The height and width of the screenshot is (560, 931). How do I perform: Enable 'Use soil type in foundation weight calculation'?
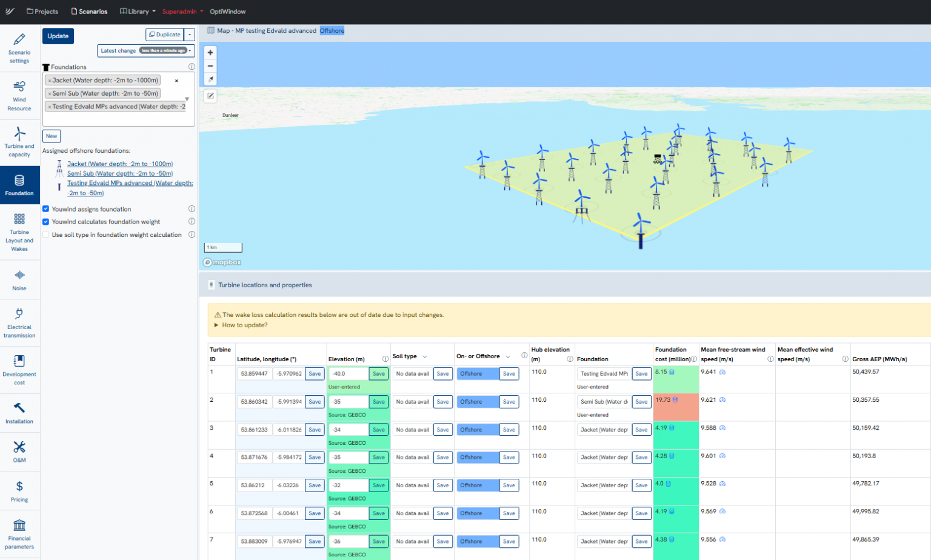coord(45,235)
